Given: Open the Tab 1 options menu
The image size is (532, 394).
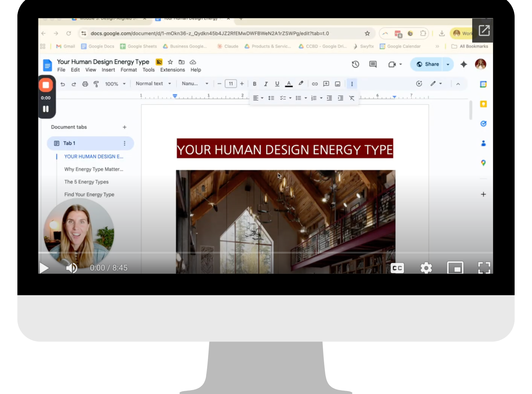Looking at the screenshot, I should [x=124, y=143].
